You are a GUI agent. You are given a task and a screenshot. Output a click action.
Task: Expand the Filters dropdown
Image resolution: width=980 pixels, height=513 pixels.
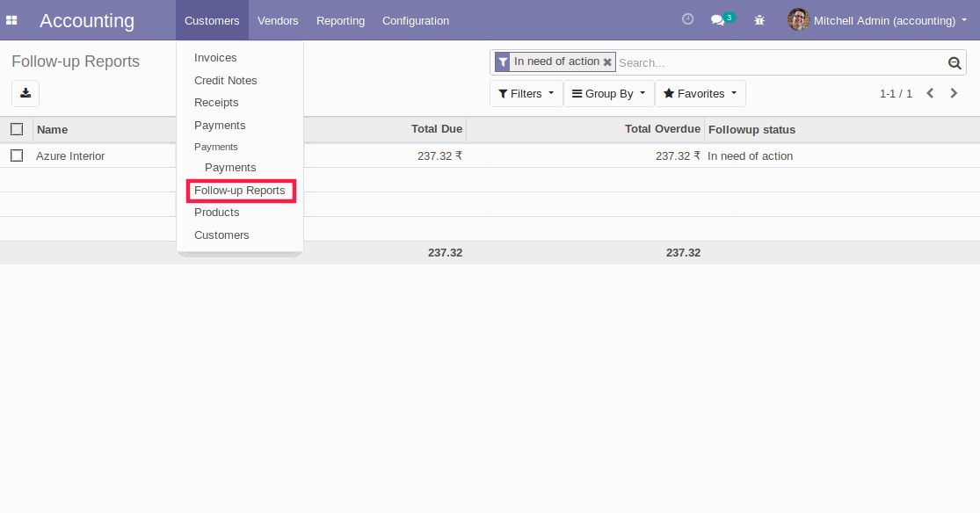(x=526, y=94)
